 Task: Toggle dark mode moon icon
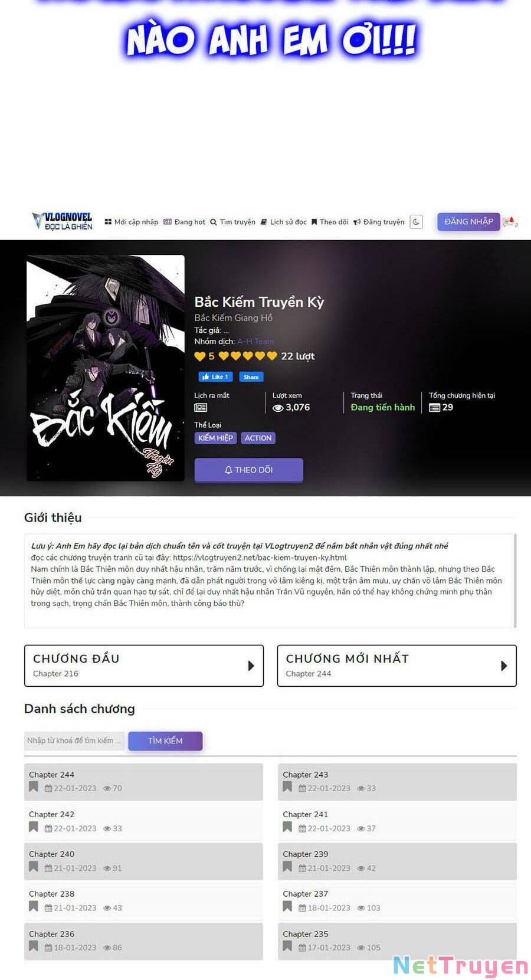(416, 222)
